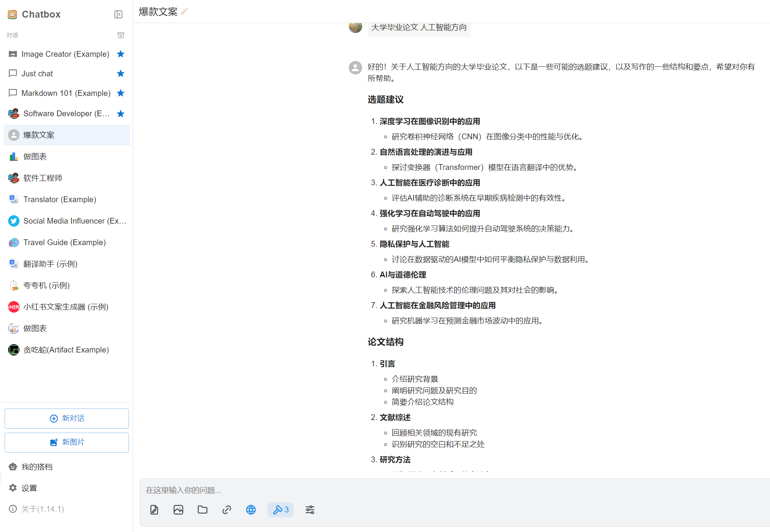Screen dimensions: 770x532
Task: Click the attach image icon
Action: pos(178,509)
